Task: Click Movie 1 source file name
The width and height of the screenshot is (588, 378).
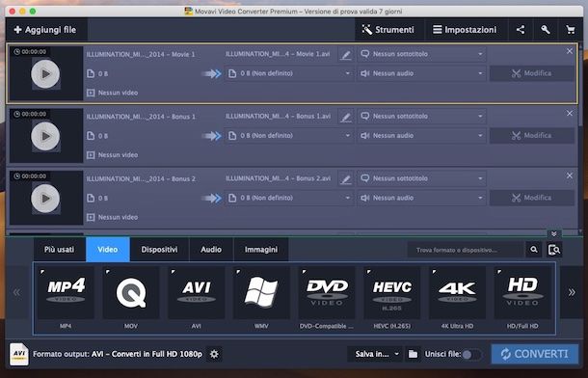Action: point(141,54)
